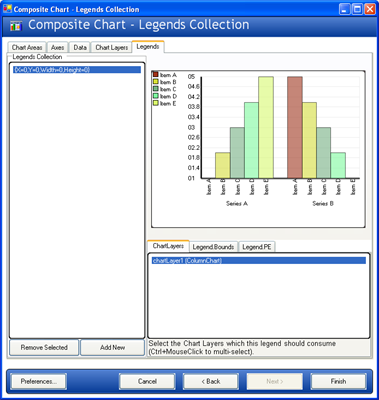Click Add New button
Image resolution: width=379 pixels, height=400 pixels.
pos(112,347)
